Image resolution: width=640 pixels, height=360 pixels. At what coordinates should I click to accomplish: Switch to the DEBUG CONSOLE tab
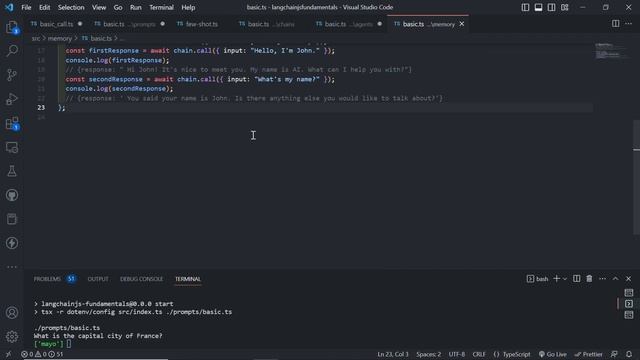[141, 279]
